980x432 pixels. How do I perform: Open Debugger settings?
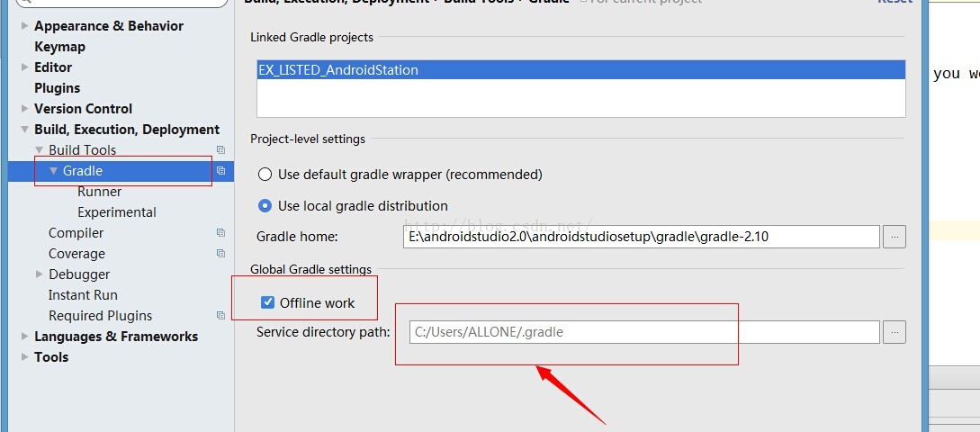pos(79,274)
